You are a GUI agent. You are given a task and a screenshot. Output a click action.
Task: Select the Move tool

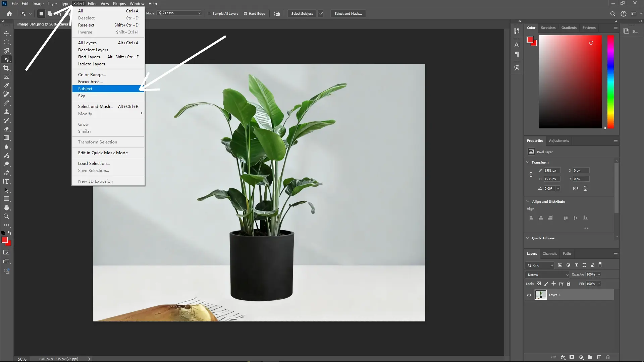click(6, 33)
